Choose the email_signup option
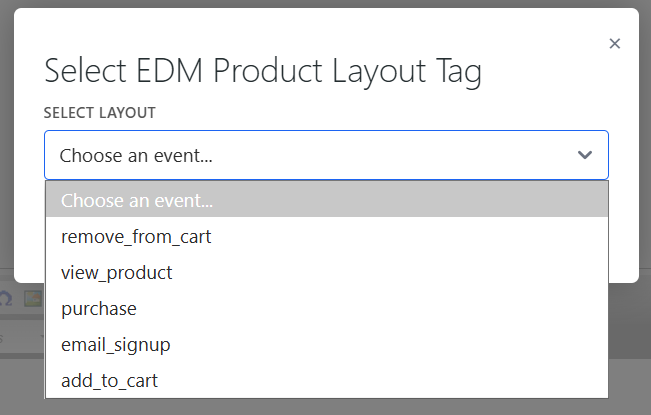This screenshot has height=415, width=651. point(115,345)
